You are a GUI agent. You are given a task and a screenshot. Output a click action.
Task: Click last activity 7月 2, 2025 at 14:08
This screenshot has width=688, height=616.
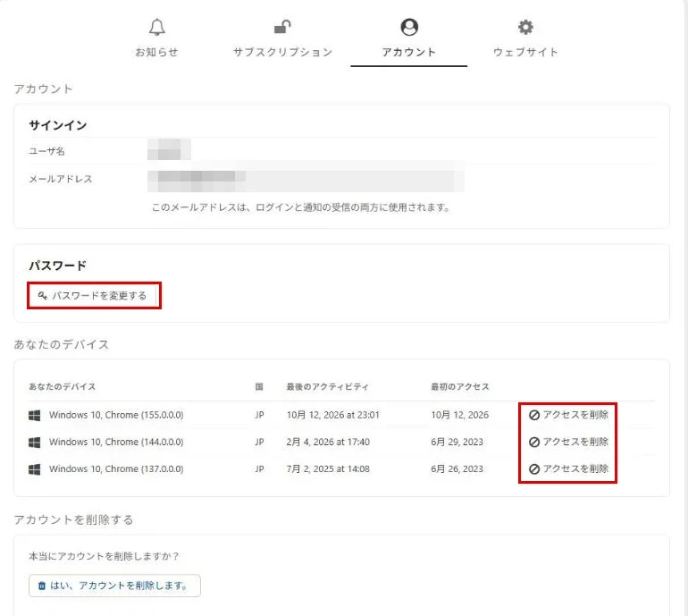tap(328, 468)
